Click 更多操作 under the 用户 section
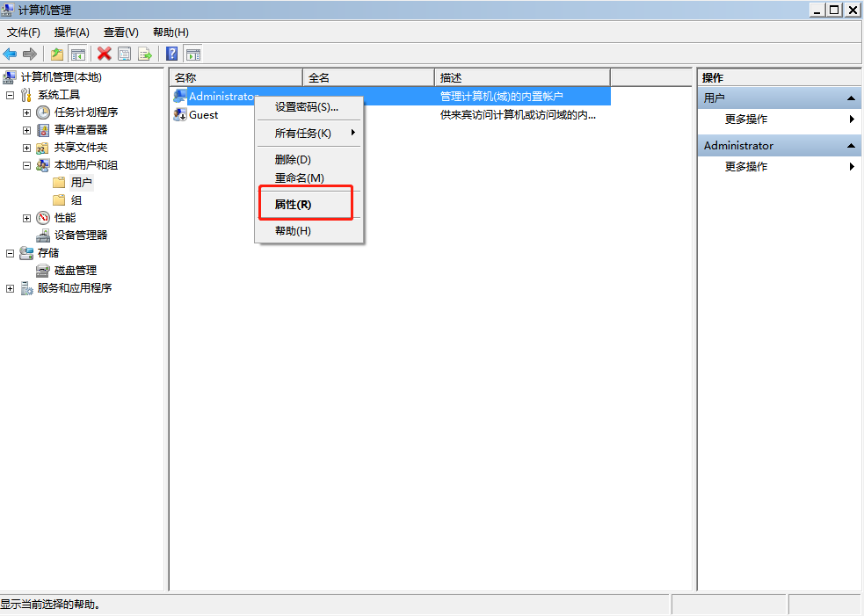The image size is (864, 616). pos(746,120)
